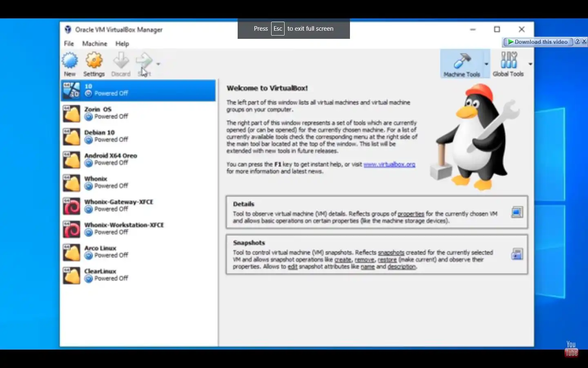Select the Zorin OS virtual machine

coord(138,113)
